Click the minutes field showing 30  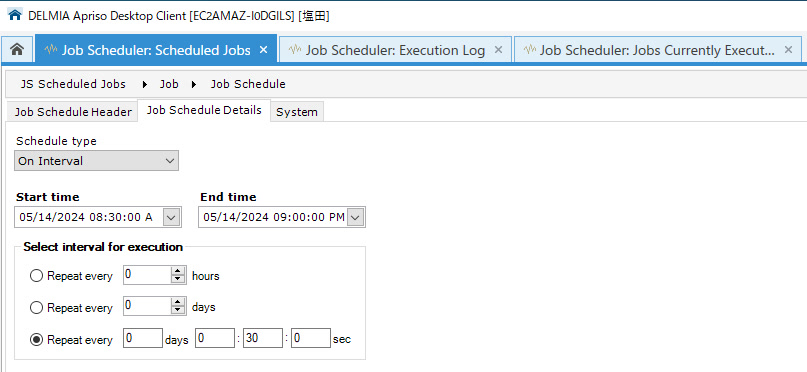[262, 338]
